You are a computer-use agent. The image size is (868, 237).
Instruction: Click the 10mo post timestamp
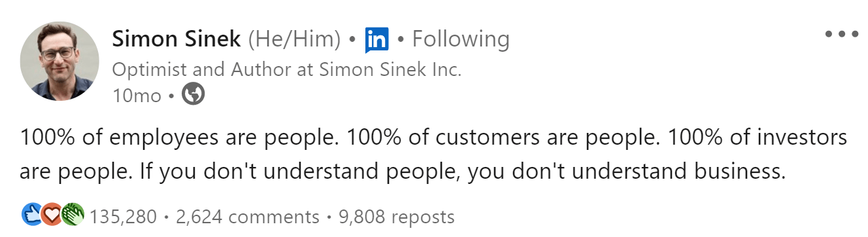coord(137,96)
